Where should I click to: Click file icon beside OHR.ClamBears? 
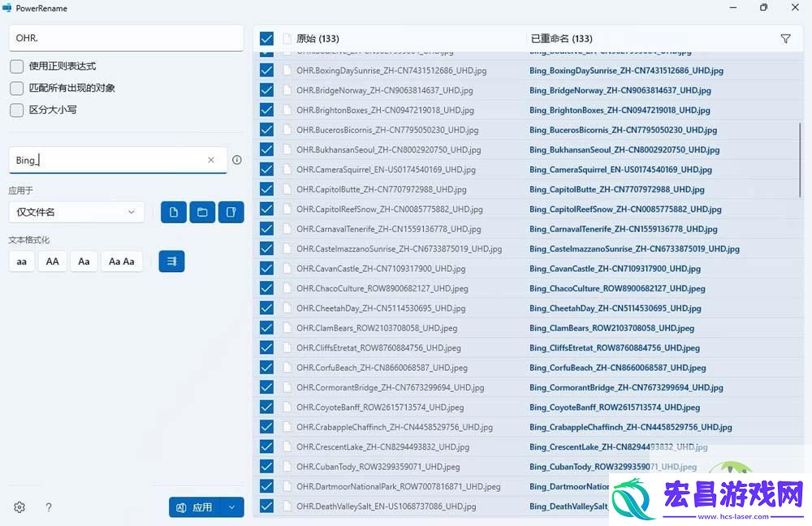coord(287,328)
